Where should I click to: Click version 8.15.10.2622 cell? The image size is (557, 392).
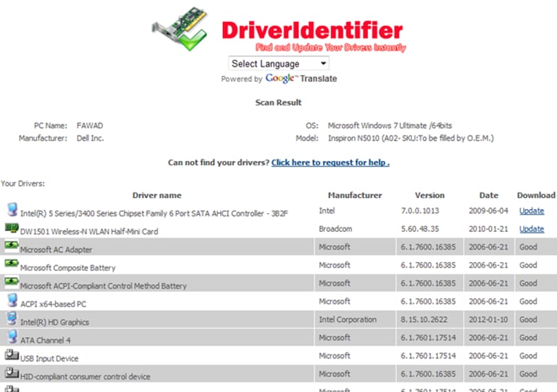(424, 320)
